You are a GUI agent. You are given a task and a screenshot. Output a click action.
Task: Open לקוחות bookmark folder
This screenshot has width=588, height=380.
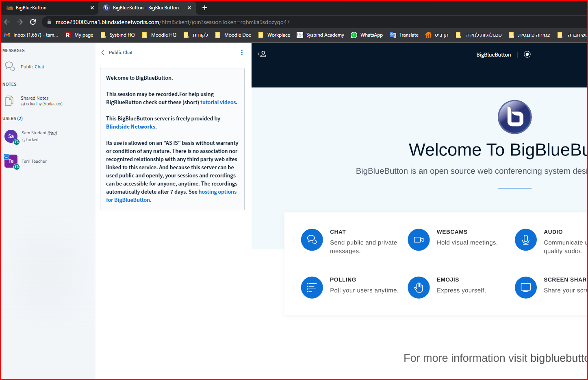(195, 35)
